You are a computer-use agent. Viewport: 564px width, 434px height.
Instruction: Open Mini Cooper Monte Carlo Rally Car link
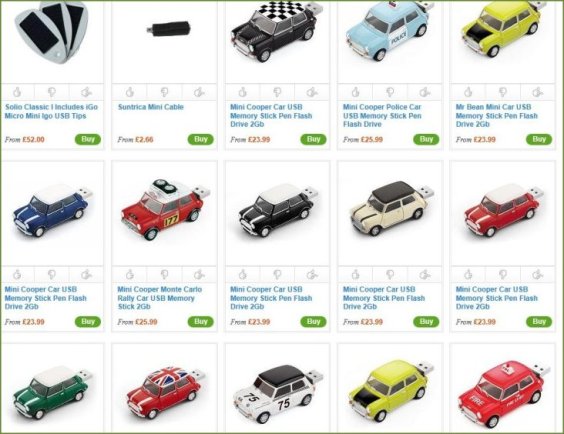(x=160, y=298)
